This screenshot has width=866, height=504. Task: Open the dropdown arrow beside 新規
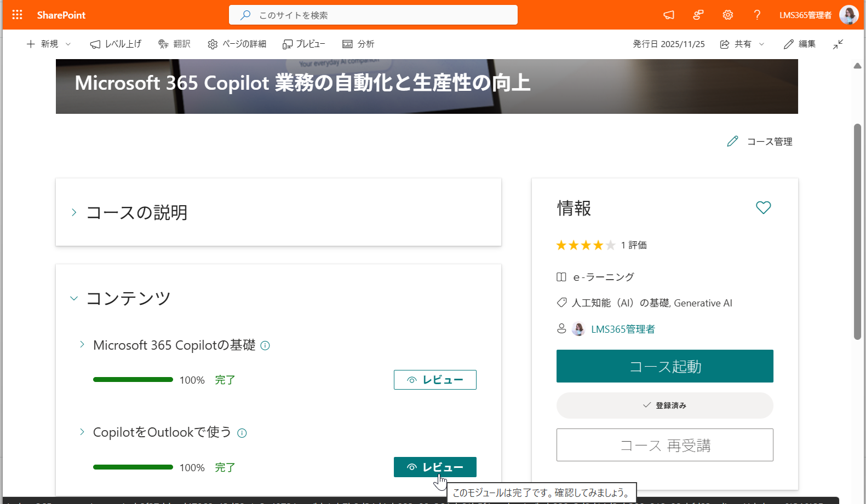[x=68, y=44]
